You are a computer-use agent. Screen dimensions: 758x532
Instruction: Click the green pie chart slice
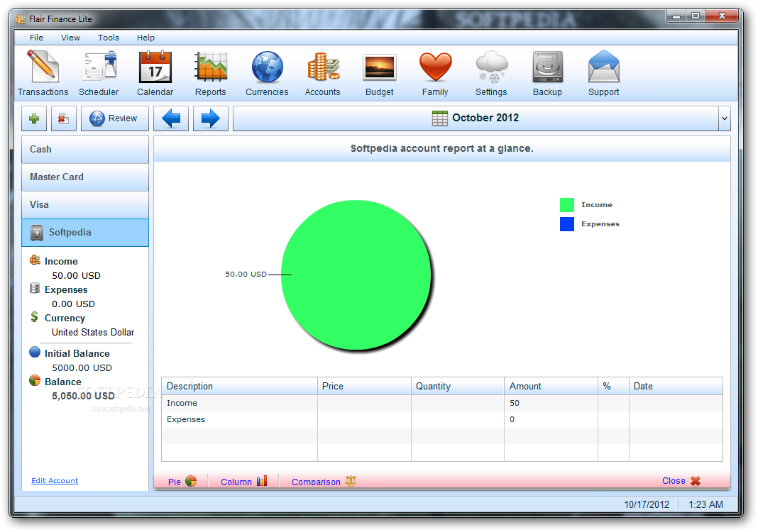click(x=356, y=275)
